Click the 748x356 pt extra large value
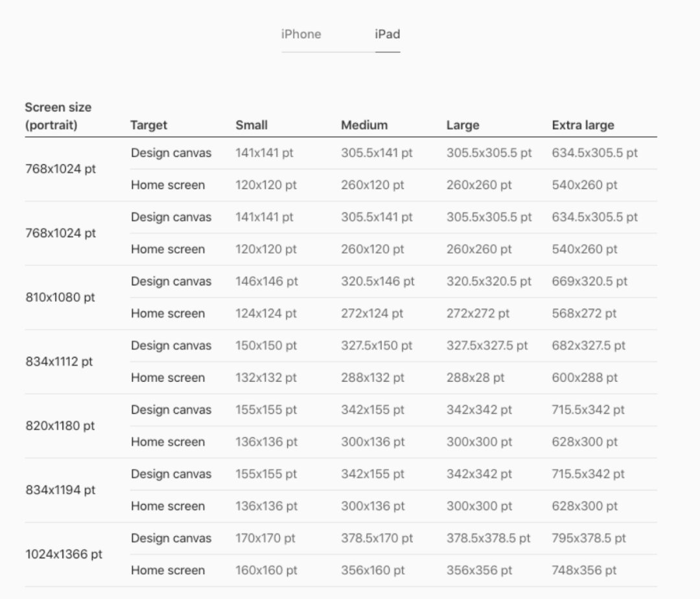The width and height of the screenshot is (700, 599). (x=584, y=570)
